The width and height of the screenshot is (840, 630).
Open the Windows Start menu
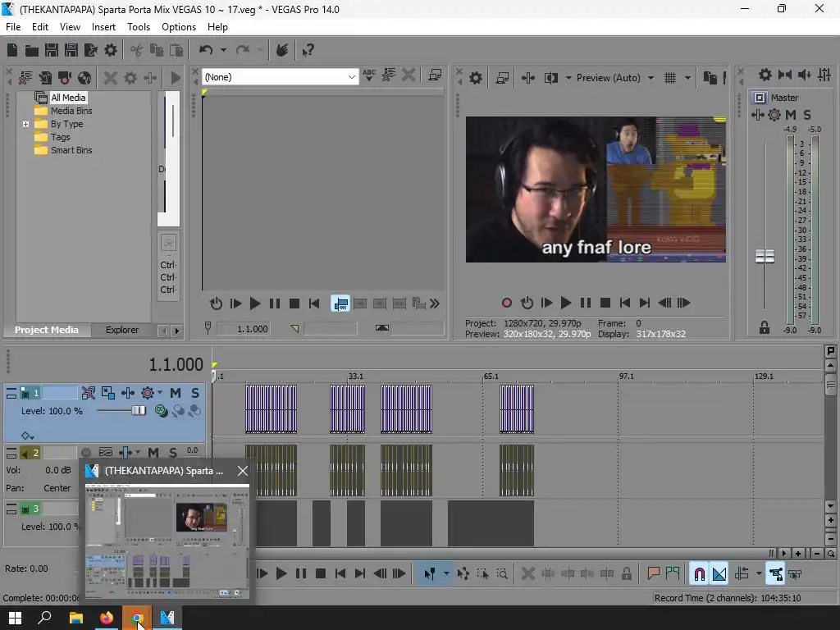tap(15, 618)
